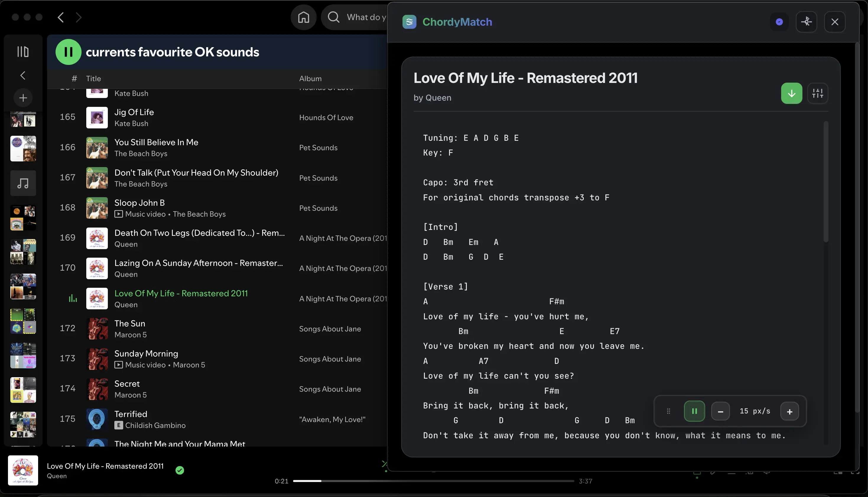
Task: Sort by Album column header
Action: coord(310,79)
